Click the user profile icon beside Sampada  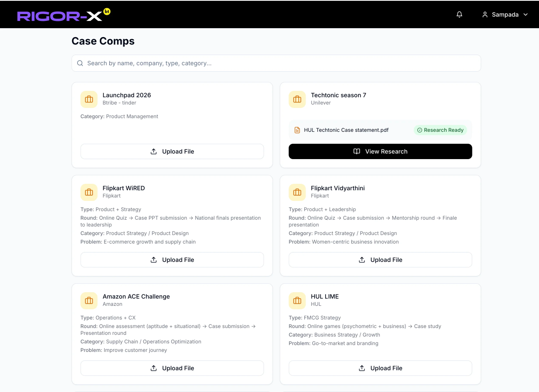[x=485, y=15]
